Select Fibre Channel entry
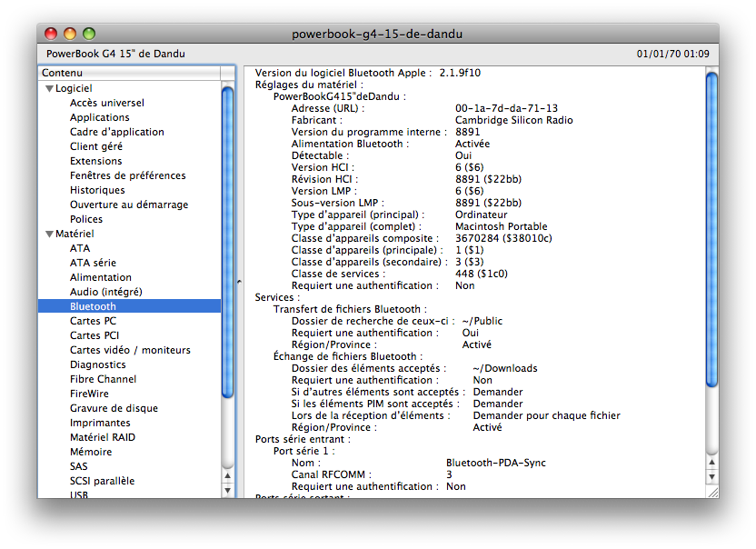 coord(103,379)
